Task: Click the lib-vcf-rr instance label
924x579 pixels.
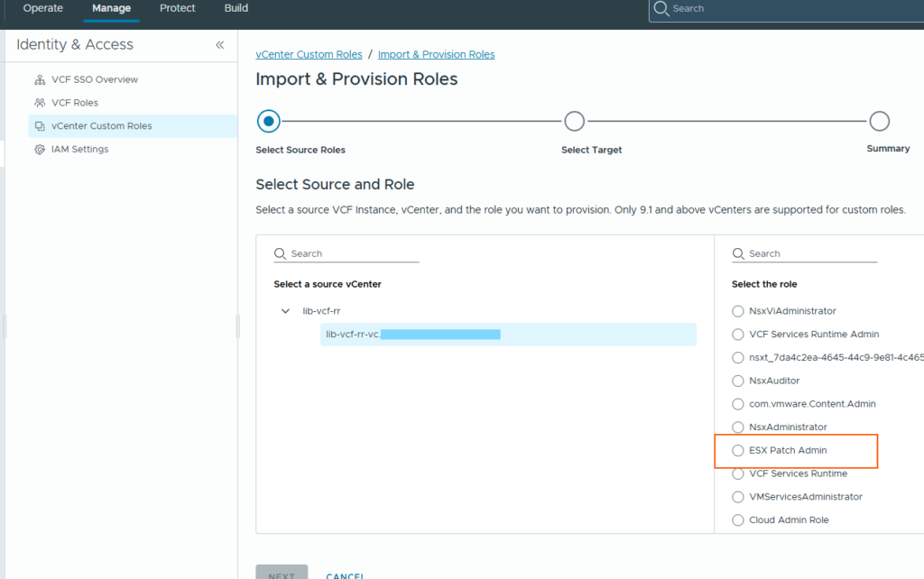Action: click(321, 311)
